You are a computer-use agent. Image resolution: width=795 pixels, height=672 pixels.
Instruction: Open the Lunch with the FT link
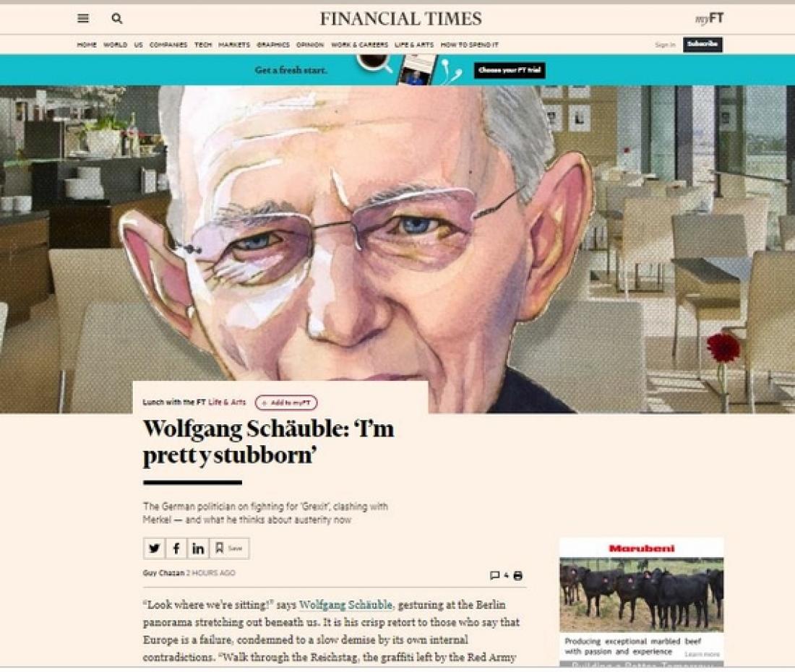(174, 402)
